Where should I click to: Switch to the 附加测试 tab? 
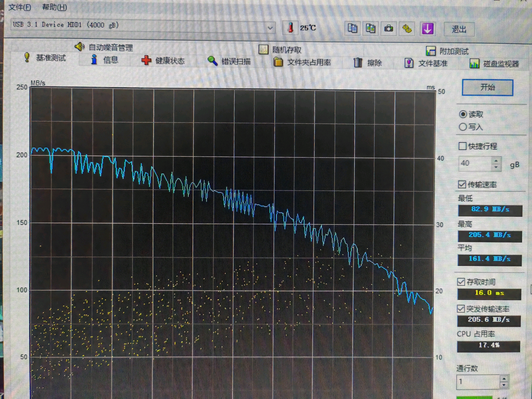pos(447,51)
